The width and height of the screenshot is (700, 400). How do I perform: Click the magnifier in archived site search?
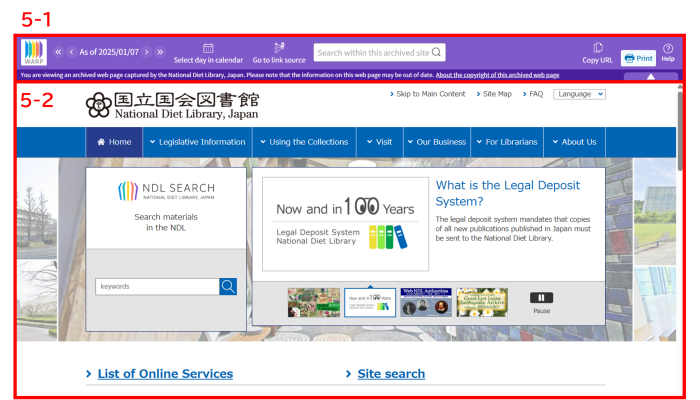[436, 52]
